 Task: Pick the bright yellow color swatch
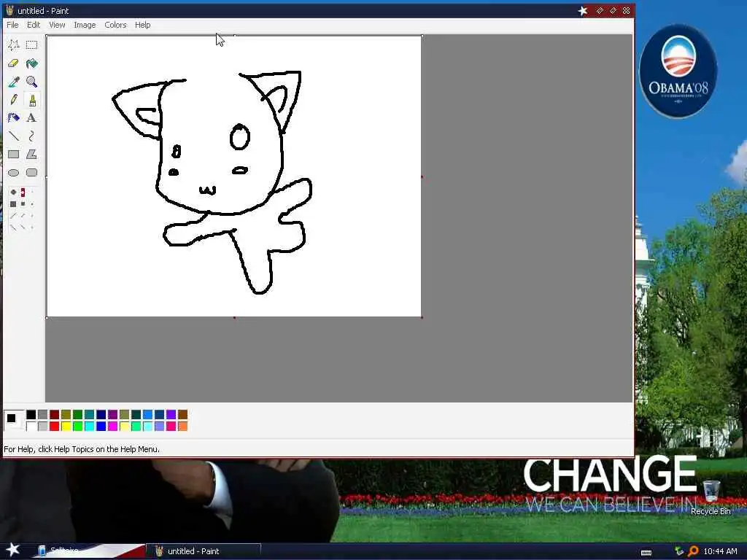pos(66,426)
